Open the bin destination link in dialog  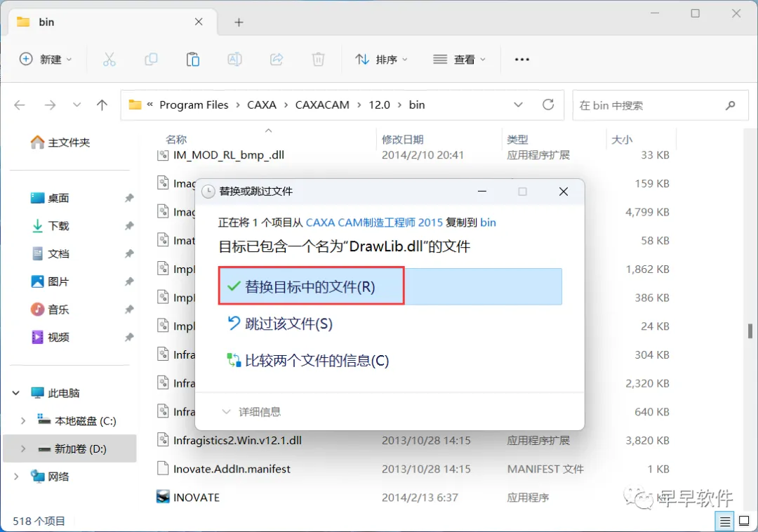488,222
